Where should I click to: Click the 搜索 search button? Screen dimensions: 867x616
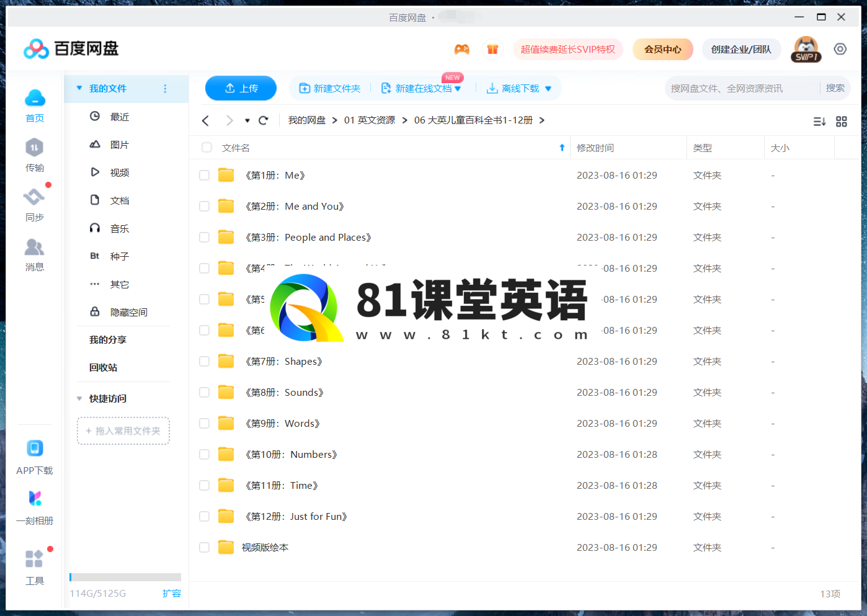click(x=835, y=88)
